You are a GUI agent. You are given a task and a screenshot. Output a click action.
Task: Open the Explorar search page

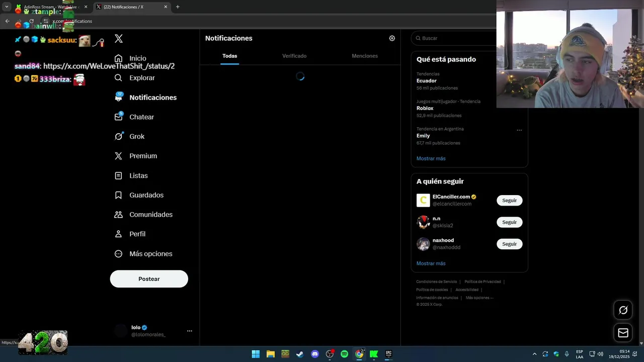point(135,78)
